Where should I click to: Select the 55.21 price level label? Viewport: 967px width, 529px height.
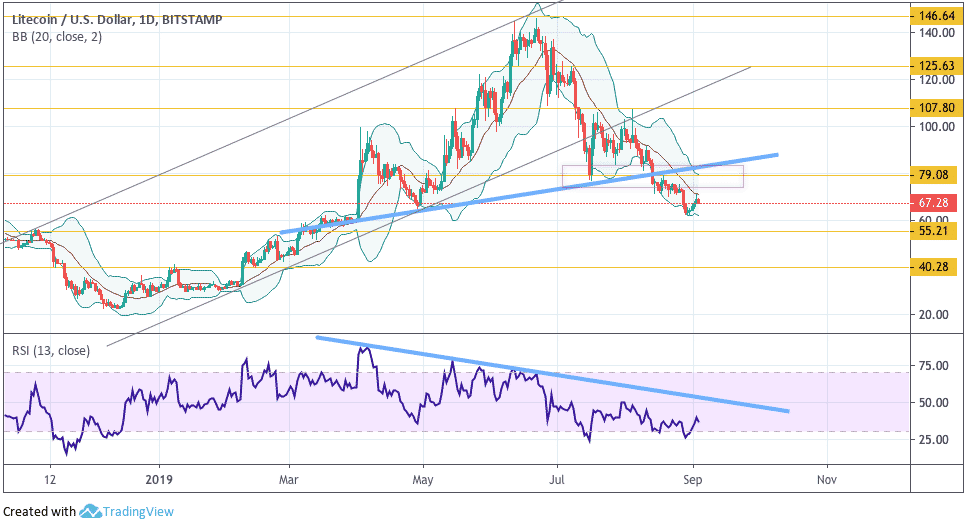933,231
